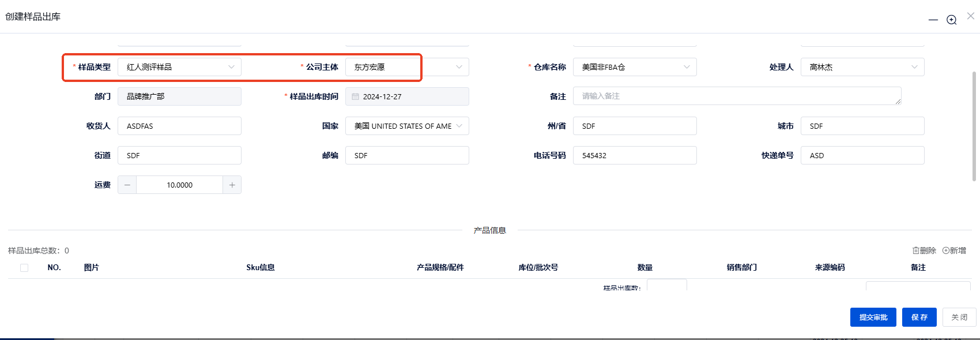The width and height of the screenshot is (980, 340).
Task: Open the 处理人 dropdown
Action: click(862, 67)
